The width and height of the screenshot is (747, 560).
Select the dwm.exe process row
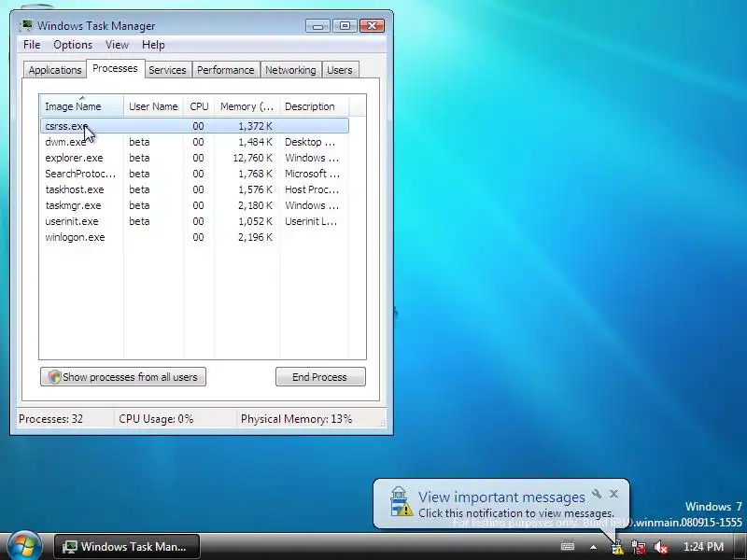(194, 142)
